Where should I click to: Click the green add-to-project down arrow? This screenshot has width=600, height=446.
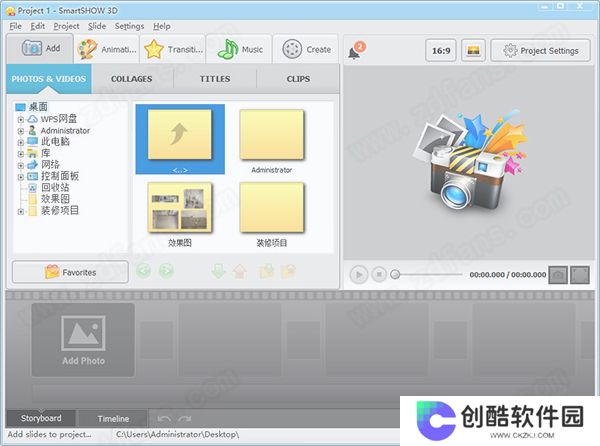tap(218, 271)
